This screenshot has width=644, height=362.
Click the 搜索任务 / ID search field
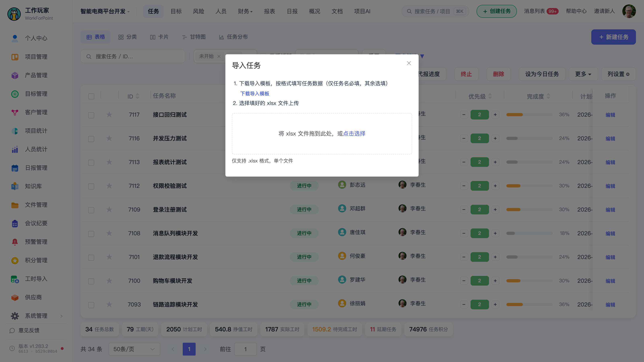point(133,57)
